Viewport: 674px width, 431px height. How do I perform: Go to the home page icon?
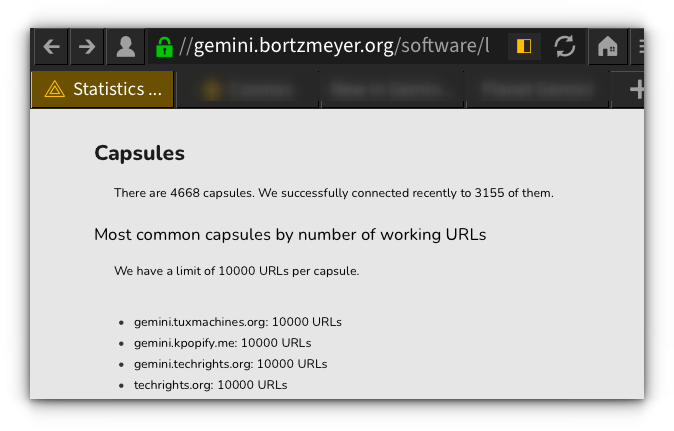(x=607, y=46)
